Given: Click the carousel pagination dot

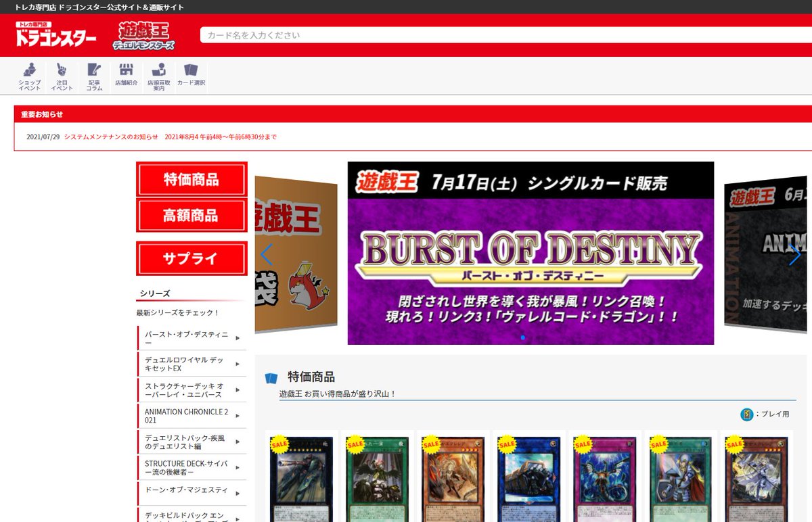Looking at the screenshot, I should [x=522, y=337].
